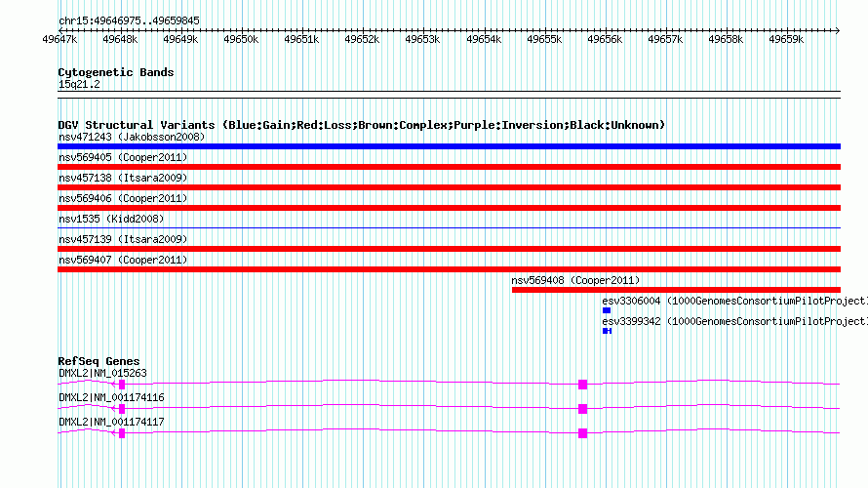Click the 49653k ruler label
Image resolution: width=868 pixels, height=488 pixels.
point(422,39)
